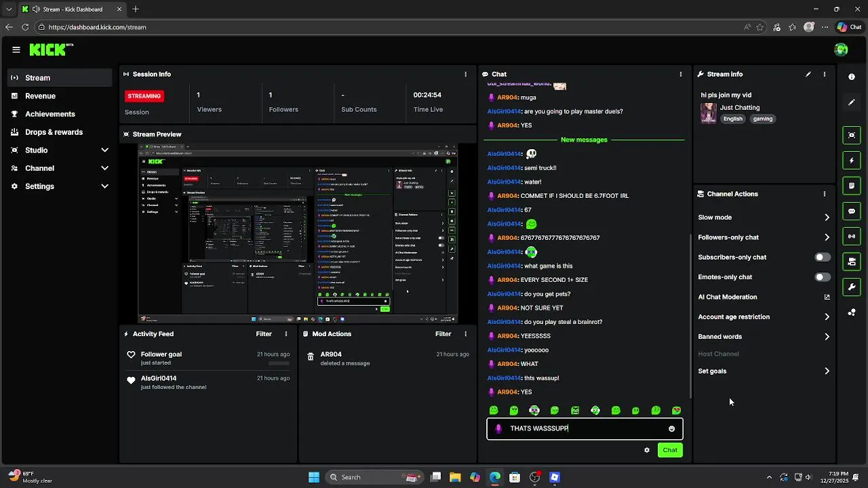Open the Windows Start menu

pos(314,477)
